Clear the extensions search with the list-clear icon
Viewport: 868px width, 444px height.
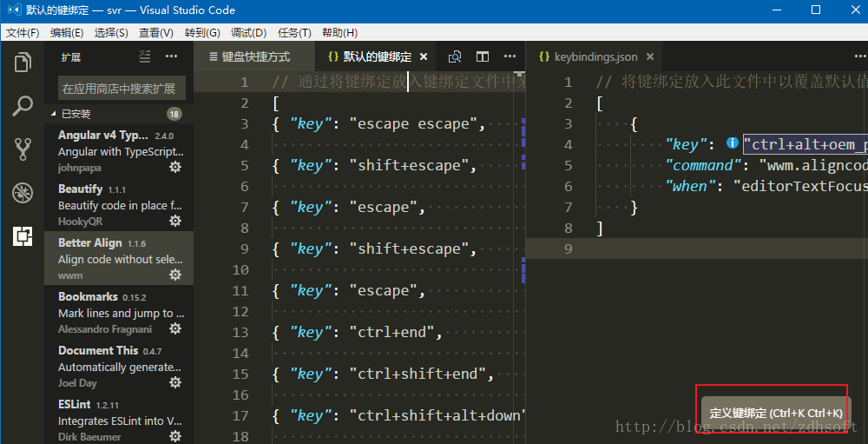pyautogui.click(x=145, y=56)
